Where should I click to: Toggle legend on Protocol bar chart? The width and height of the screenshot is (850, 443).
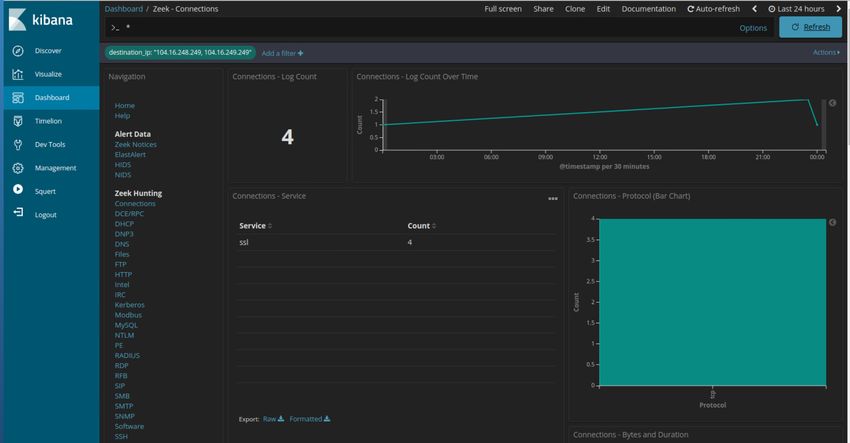tap(832, 222)
